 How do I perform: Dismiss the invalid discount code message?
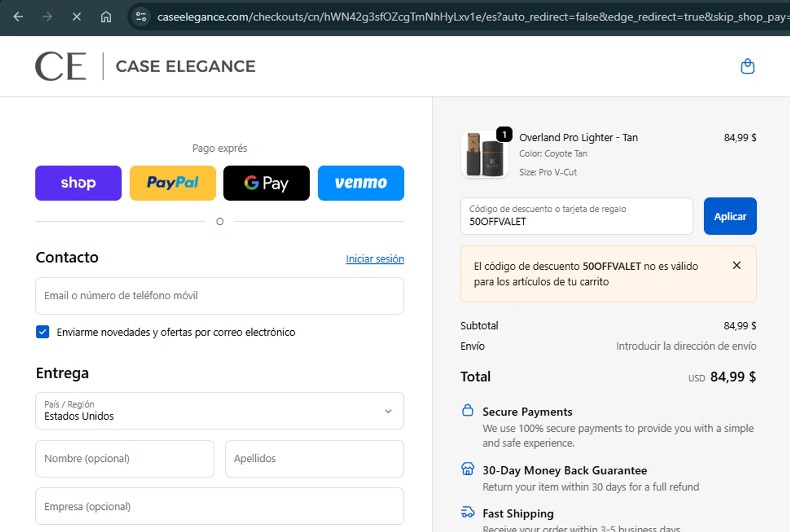[737, 265]
